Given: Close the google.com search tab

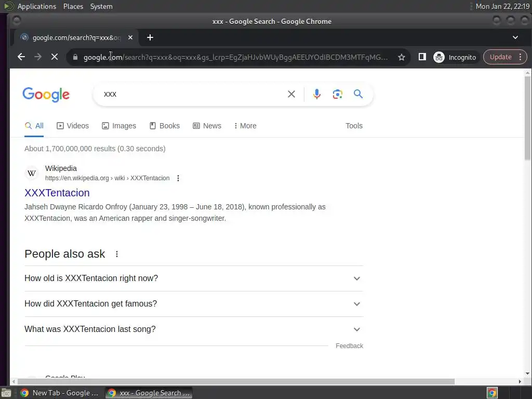Looking at the screenshot, I should pos(130,37).
